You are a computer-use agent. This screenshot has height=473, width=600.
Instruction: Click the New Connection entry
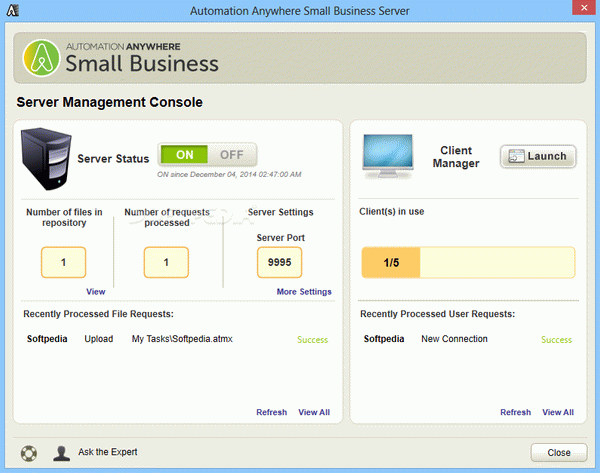(454, 339)
